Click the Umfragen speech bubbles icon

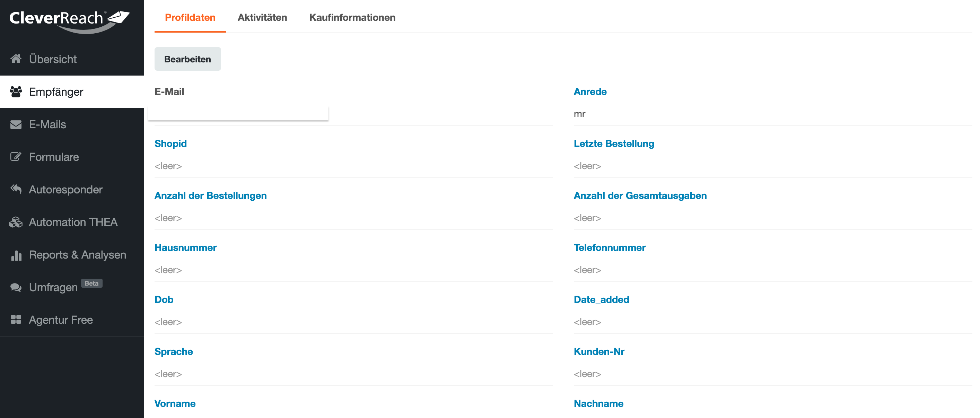[x=16, y=287]
